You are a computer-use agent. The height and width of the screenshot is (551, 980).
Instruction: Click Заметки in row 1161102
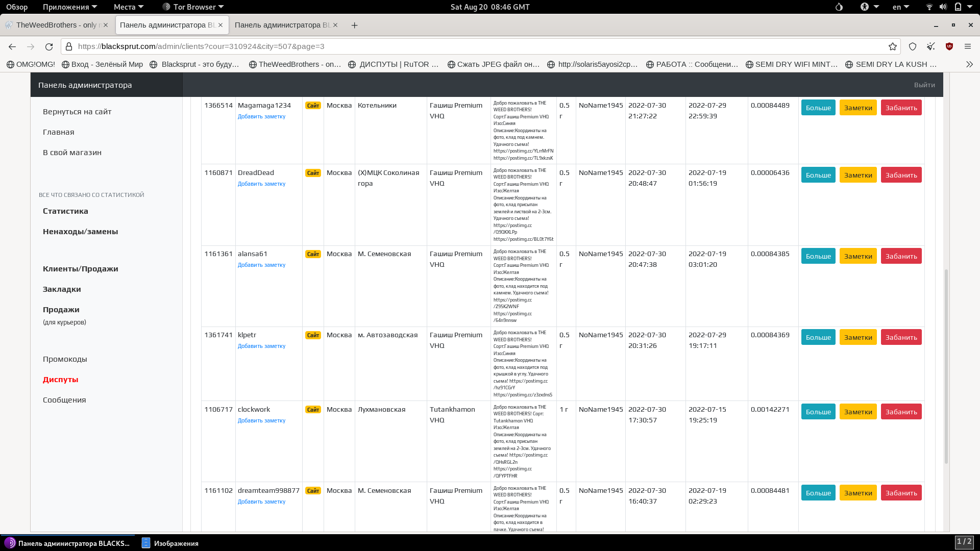point(858,493)
